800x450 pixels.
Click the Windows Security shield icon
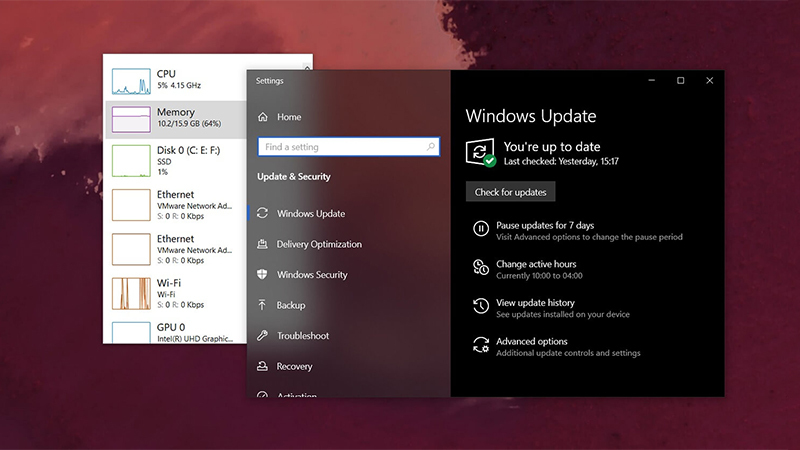262,274
